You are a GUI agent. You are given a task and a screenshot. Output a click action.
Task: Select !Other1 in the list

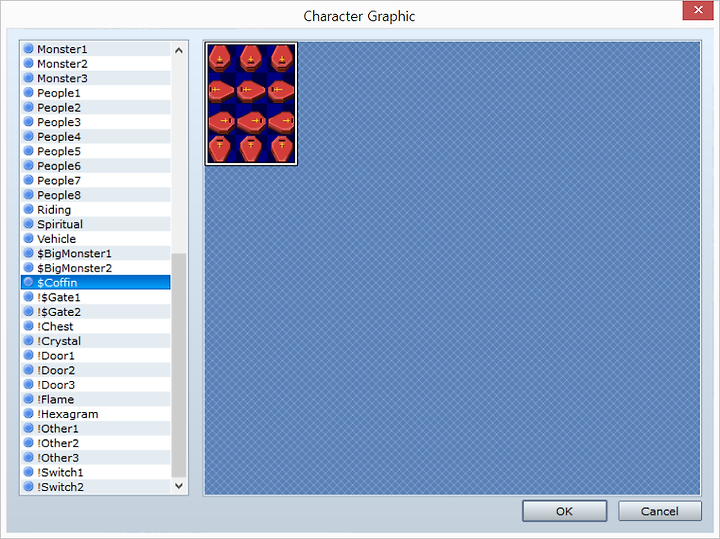[x=96, y=428]
